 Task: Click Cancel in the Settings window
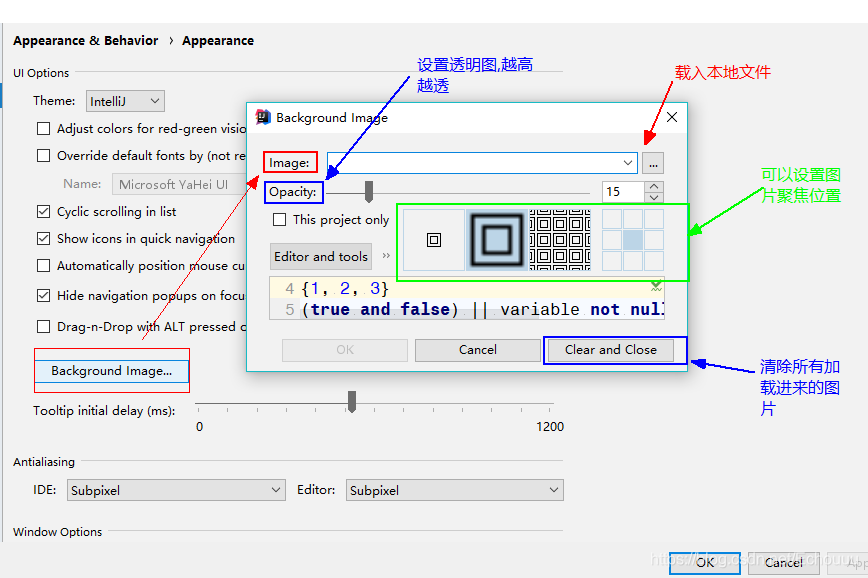click(783, 562)
